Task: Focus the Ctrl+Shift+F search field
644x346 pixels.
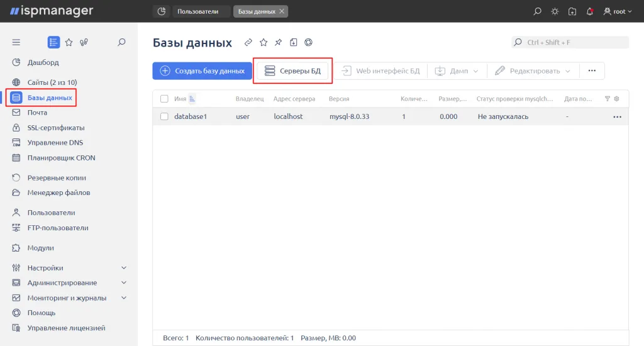Action: pos(570,42)
